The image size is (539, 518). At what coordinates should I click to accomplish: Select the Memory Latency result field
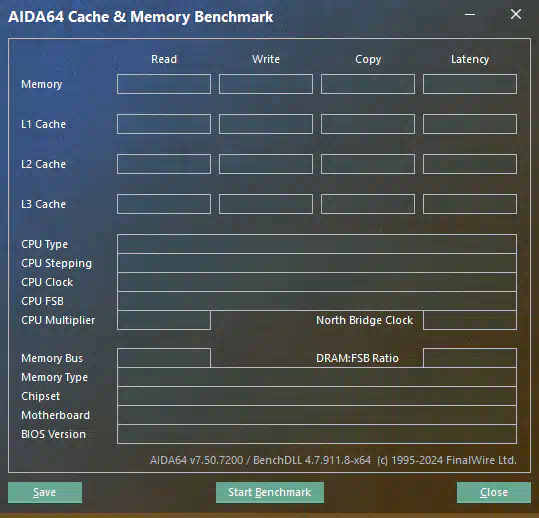tap(470, 84)
